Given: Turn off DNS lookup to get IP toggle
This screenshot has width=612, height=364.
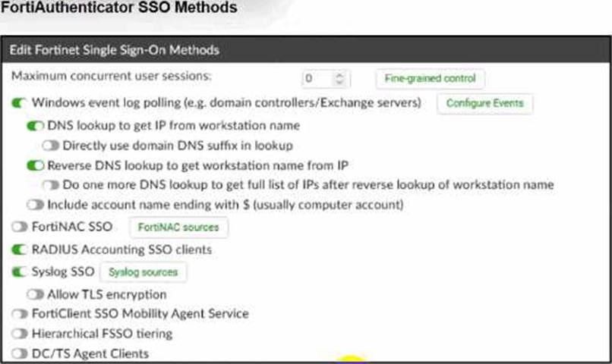Looking at the screenshot, I should pos(36,125).
